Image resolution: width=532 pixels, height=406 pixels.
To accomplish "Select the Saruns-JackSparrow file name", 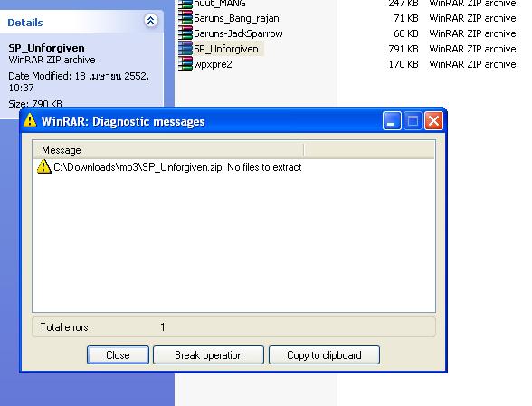I will [x=238, y=33].
